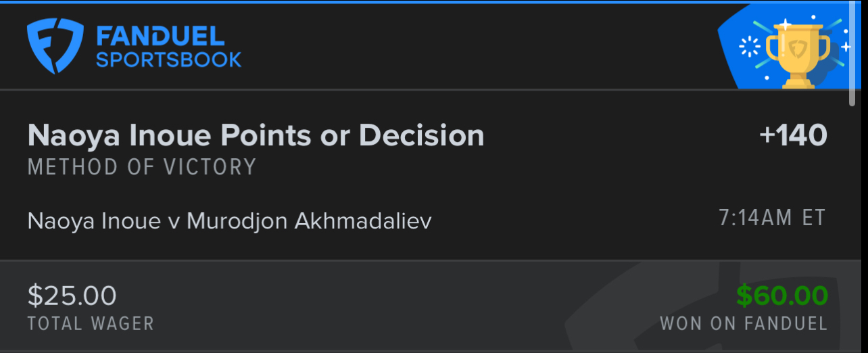Click the blue bar along the top edge
This screenshot has width=868, height=353.
point(433,2)
